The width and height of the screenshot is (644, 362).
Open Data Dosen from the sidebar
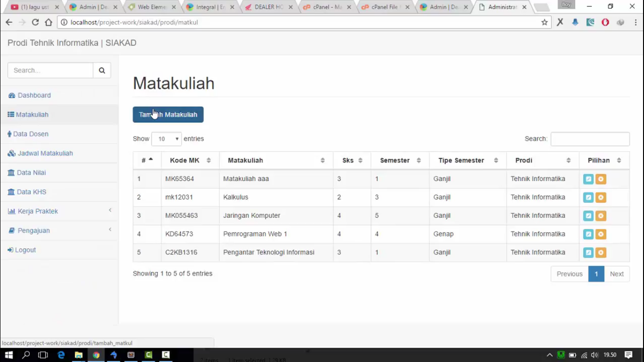pos(31,134)
